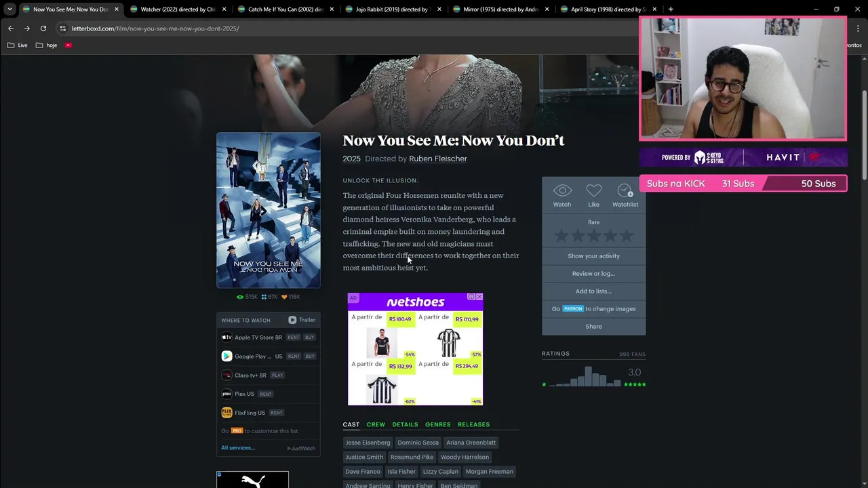Screen dimensions: 868x488
Task: Open Claro tv+ BR service icon
Action: click(227, 375)
